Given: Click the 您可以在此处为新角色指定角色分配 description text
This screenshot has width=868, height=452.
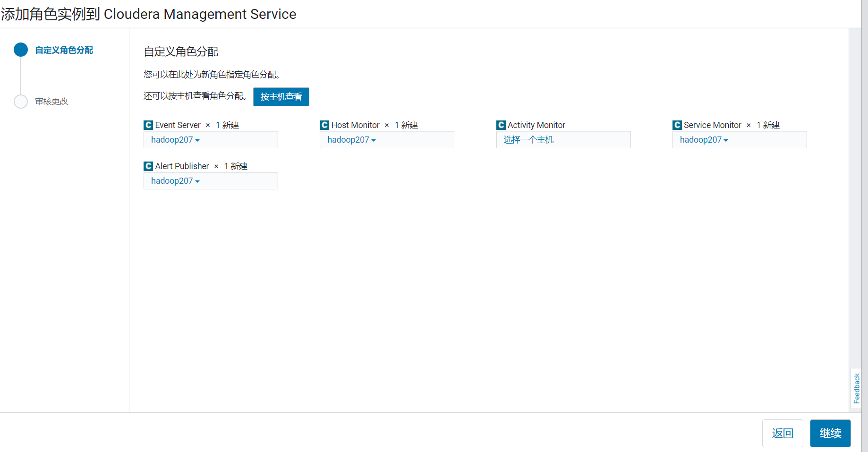Looking at the screenshot, I should click(x=212, y=75).
